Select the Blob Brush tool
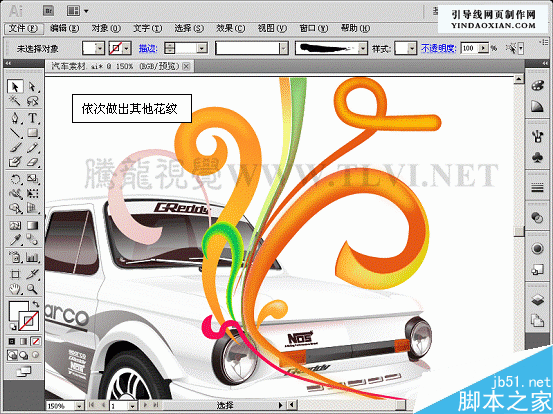 pyautogui.click(x=15, y=162)
